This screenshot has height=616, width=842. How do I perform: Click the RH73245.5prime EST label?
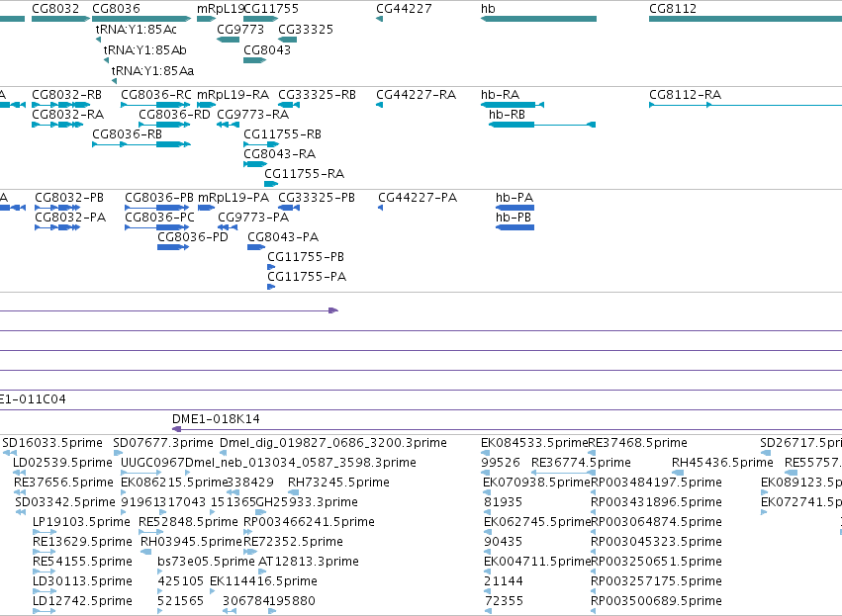click(338, 483)
